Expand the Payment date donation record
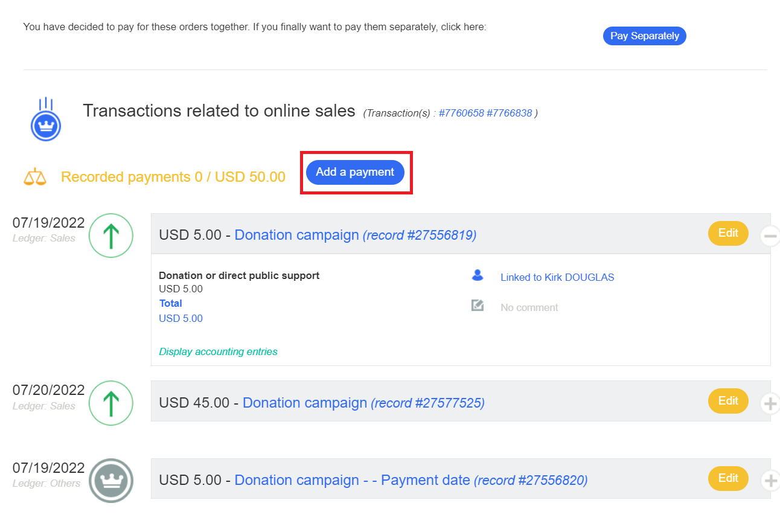780x532 pixels. [769, 481]
